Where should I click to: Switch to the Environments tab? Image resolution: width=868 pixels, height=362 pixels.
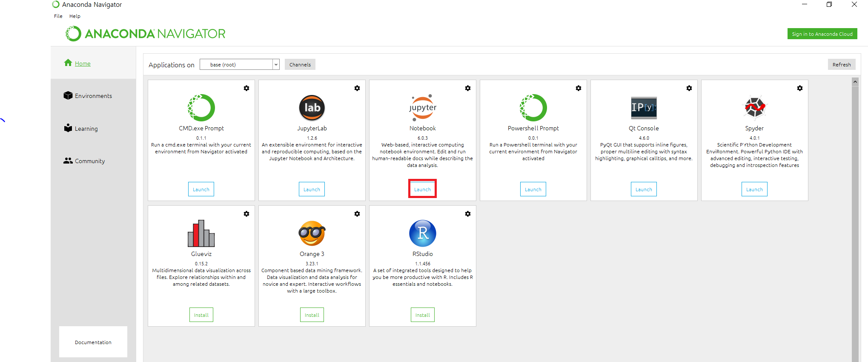pos(93,96)
